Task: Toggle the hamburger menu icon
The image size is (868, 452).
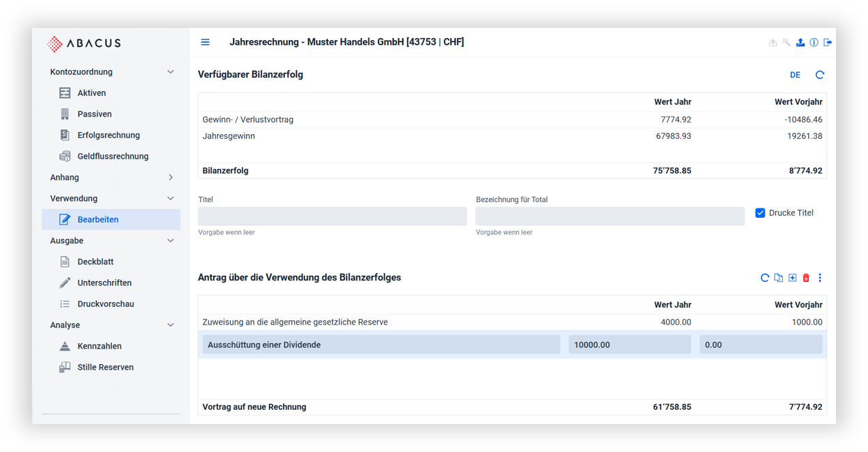Action: [205, 42]
